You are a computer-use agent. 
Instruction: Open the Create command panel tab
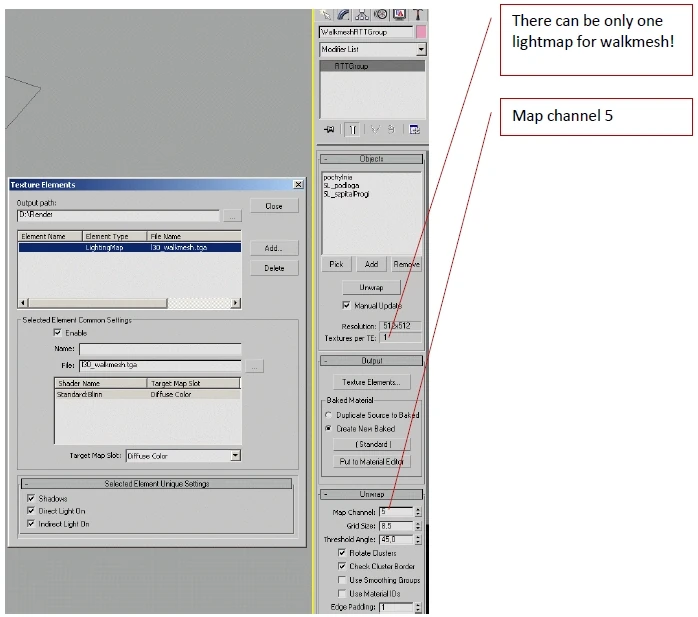point(325,14)
